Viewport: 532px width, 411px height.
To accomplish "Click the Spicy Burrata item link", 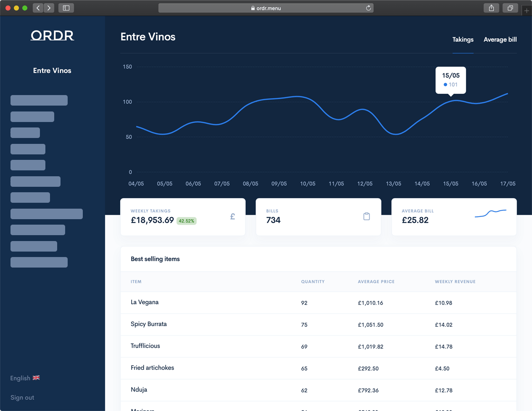I will coord(148,324).
